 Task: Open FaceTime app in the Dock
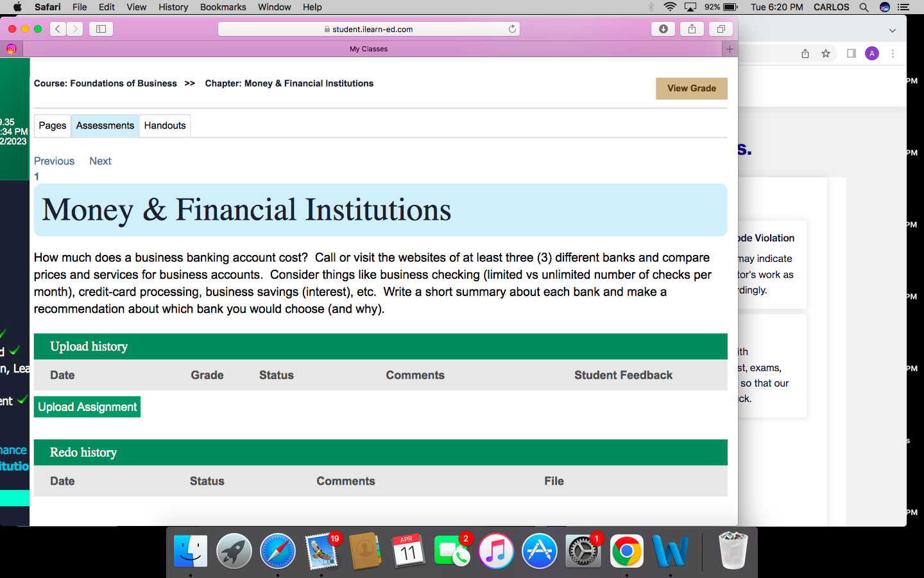click(452, 551)
